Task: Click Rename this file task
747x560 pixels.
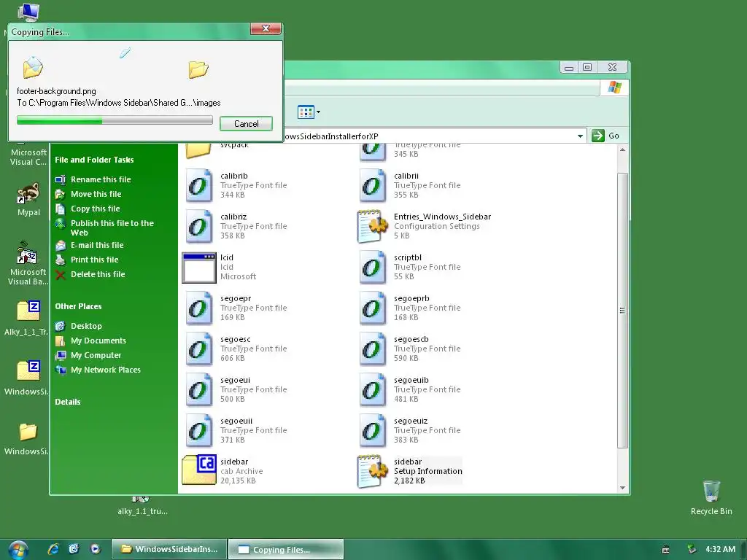Action: pyautogui.click(x=101, y=179)
